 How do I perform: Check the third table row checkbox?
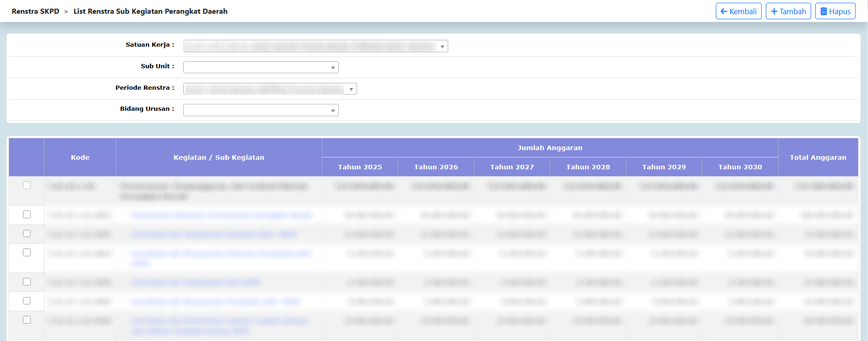pyautogui.click(x=27, y=233)
